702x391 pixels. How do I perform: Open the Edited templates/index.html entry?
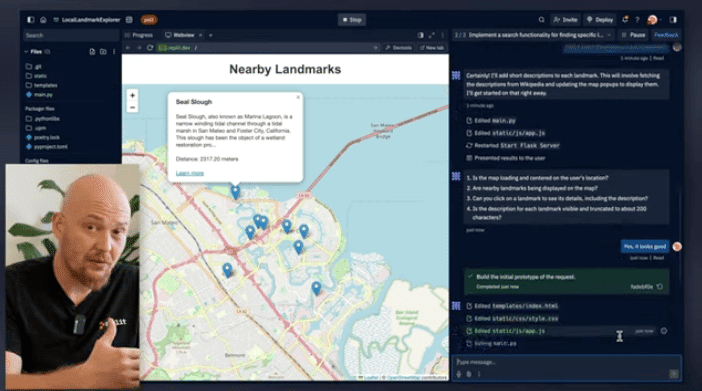coord(512,306)
